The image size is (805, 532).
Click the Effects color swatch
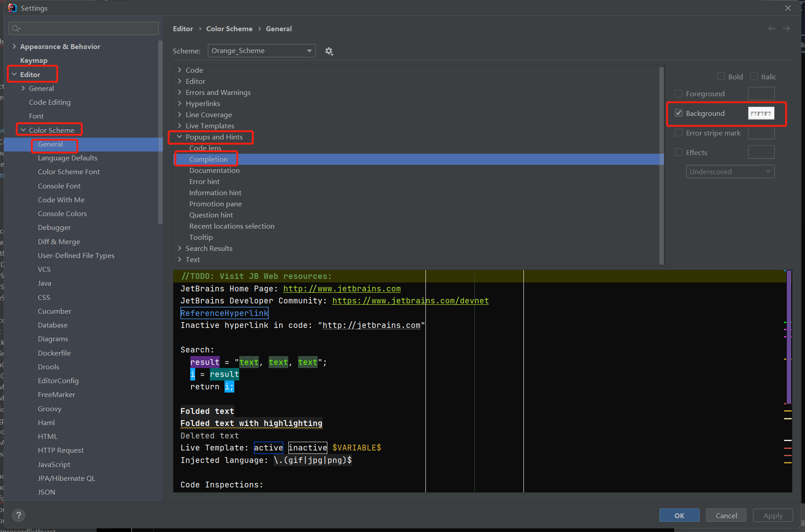coord(761,152)
